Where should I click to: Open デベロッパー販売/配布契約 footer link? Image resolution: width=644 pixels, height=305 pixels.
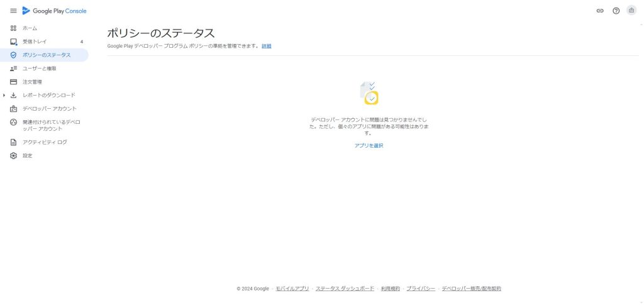471,289
